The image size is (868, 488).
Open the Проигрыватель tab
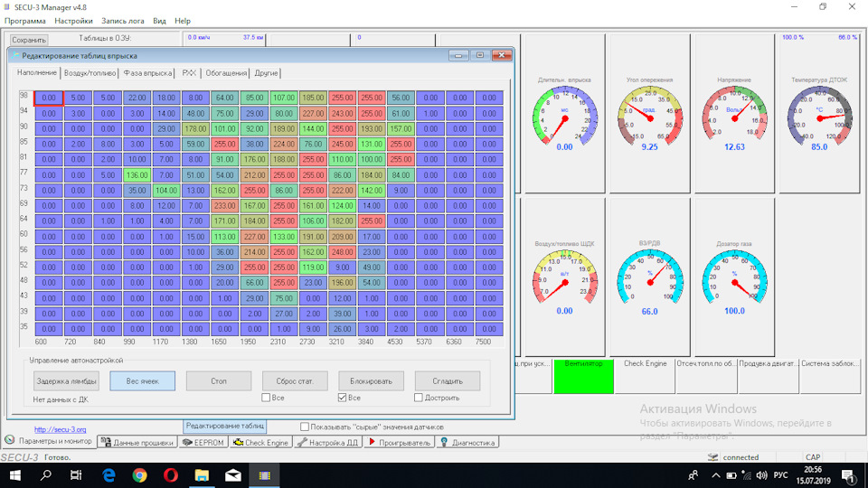click(399, 443)
